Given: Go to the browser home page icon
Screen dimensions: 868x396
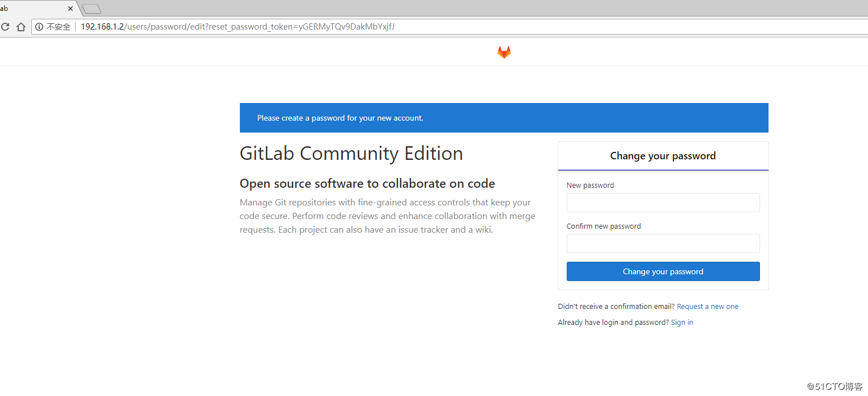Looking at the screenshot, I should [x=21, y=27].
